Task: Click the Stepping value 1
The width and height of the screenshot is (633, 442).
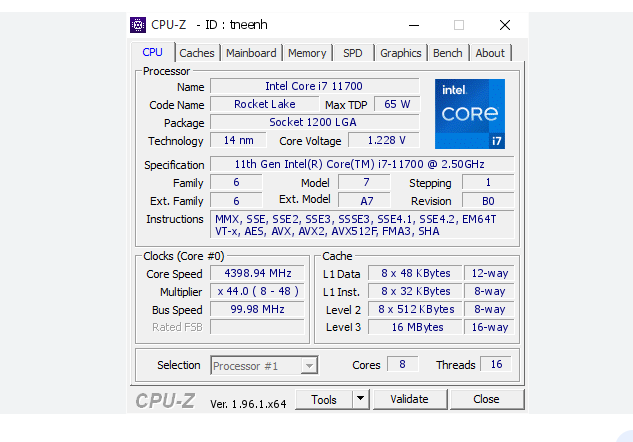Action: pyautogui.click(x=488, y=182)
